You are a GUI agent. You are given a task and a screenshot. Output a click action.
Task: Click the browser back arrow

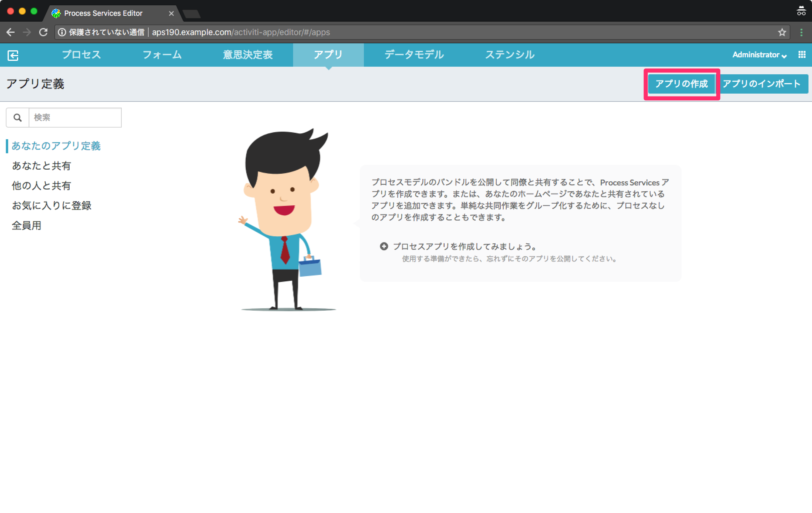(x=11, y=32)
